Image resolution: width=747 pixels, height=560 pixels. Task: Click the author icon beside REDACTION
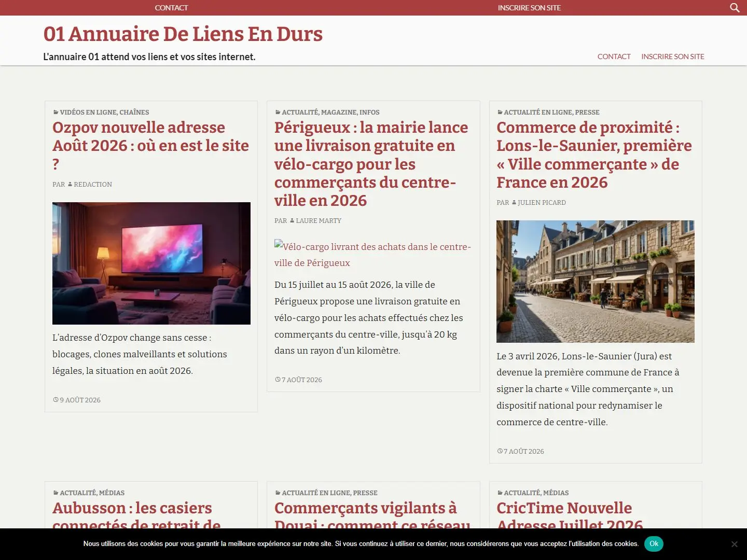coord(70,184)
